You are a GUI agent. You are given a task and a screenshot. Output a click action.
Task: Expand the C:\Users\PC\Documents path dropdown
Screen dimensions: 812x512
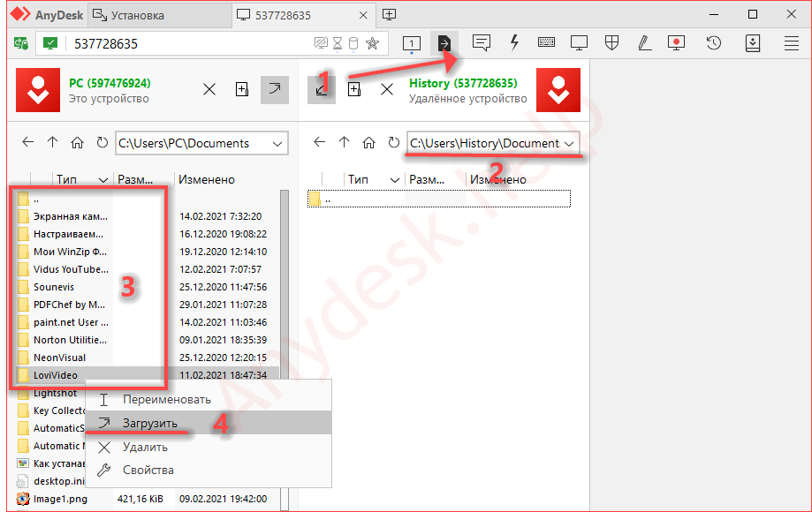(x=278, y=143)
